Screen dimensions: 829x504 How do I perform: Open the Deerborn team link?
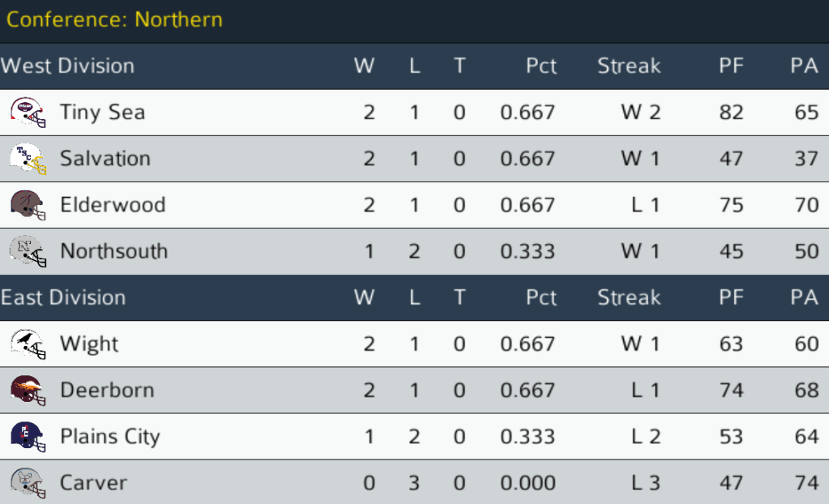tap(107, 390)
